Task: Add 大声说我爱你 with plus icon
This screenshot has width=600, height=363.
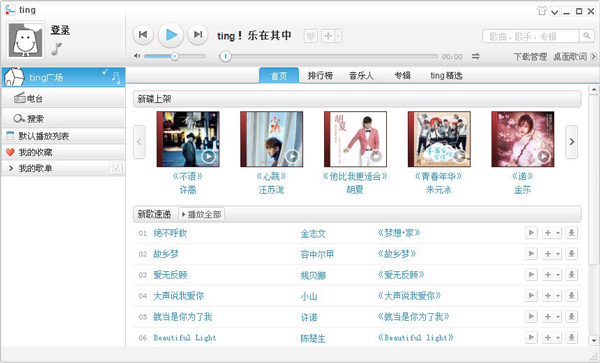Action: coord(548,295)
